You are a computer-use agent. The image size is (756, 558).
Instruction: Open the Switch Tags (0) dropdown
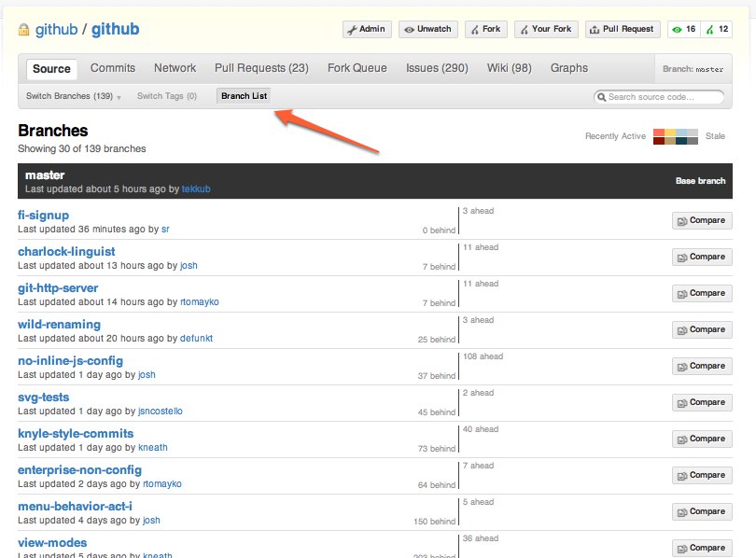[x=167, y=96]
